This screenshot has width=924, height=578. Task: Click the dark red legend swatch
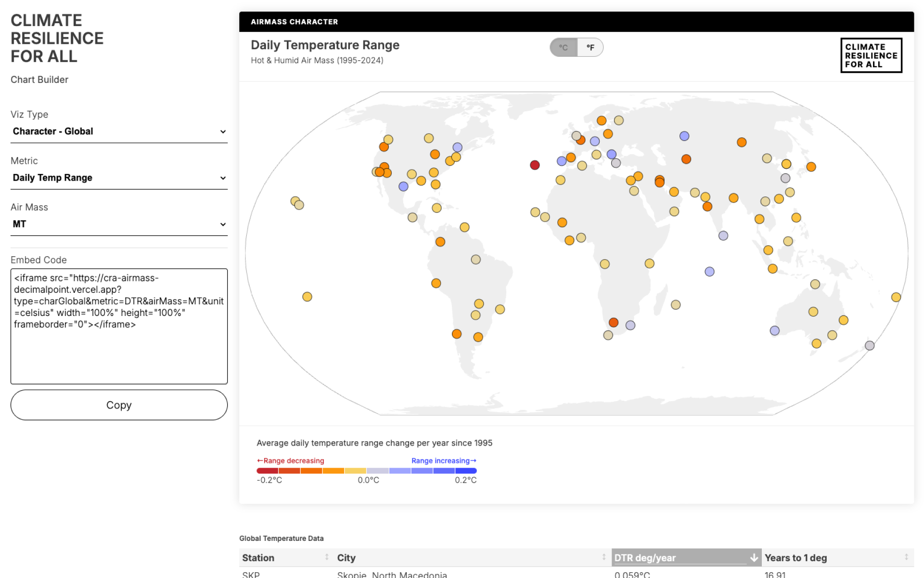(x=267, y=471)
